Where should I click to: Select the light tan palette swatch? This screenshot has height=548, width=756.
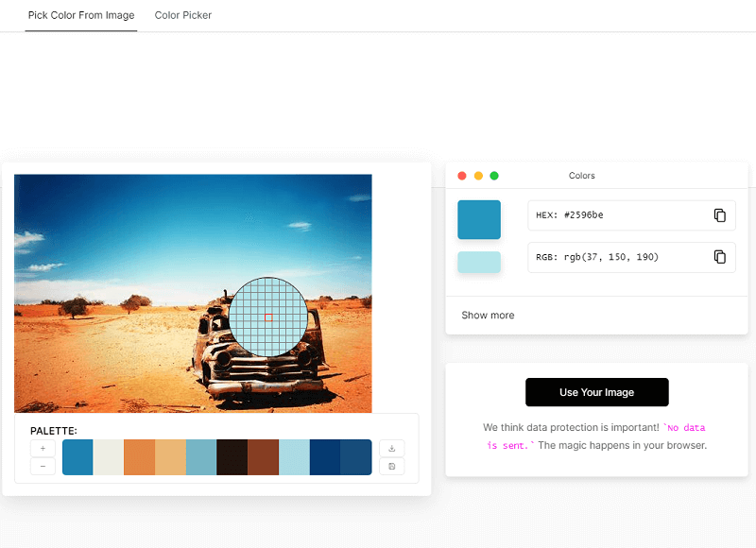(170, 457)
